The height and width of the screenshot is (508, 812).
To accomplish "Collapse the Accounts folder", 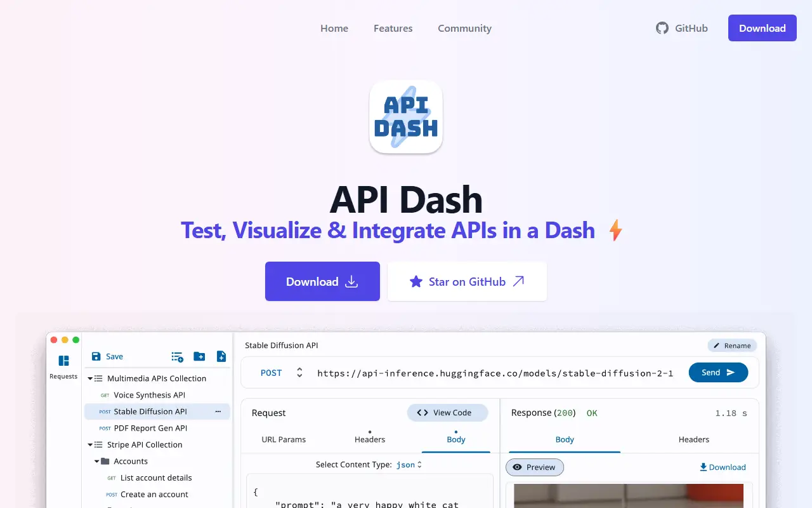I will 97,461.
